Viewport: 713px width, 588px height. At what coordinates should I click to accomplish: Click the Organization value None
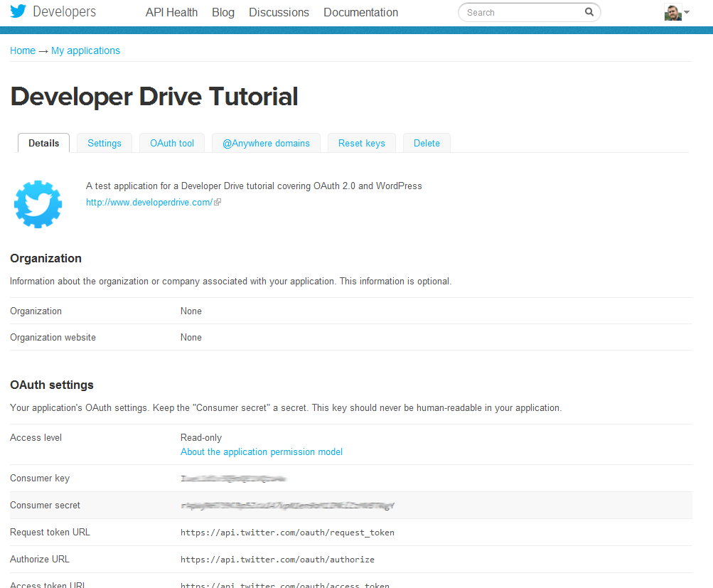[191, 311]
